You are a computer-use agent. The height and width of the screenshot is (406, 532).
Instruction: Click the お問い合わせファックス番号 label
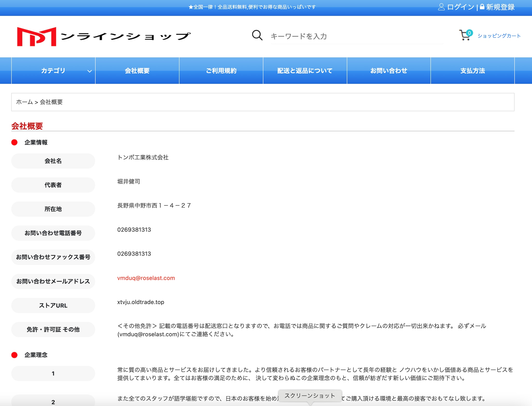coord(53,257)
